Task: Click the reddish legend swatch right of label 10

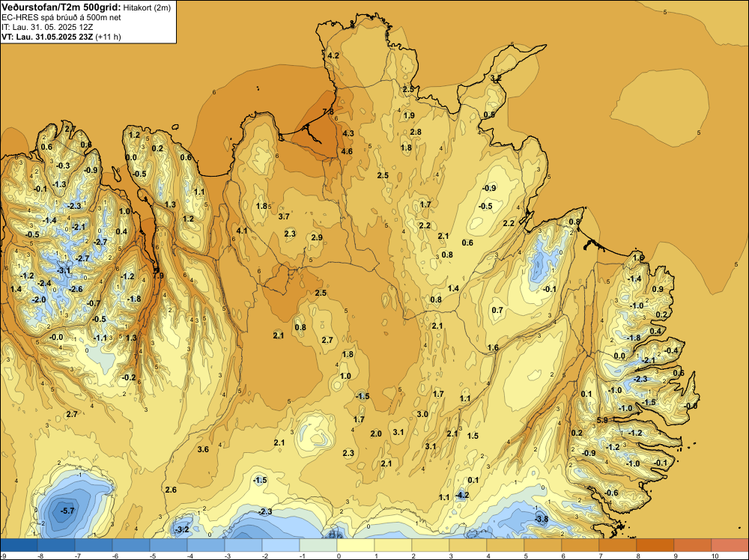Action: click(730, 545)
